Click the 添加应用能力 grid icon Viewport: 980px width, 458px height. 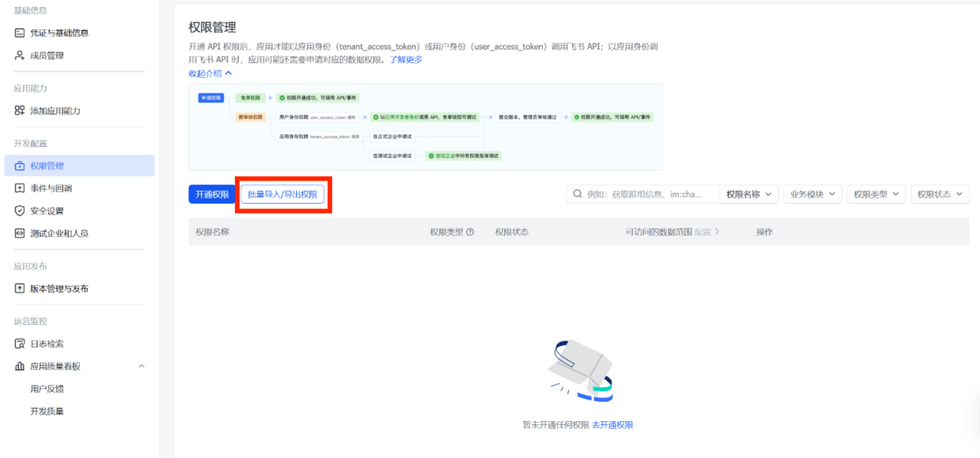[20, 111]
